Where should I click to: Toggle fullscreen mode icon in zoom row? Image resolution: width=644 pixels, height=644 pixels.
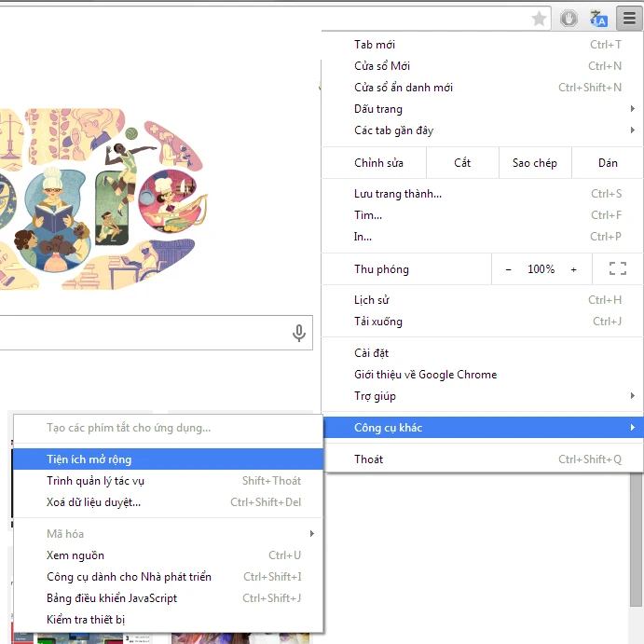(x=617, y=269)
